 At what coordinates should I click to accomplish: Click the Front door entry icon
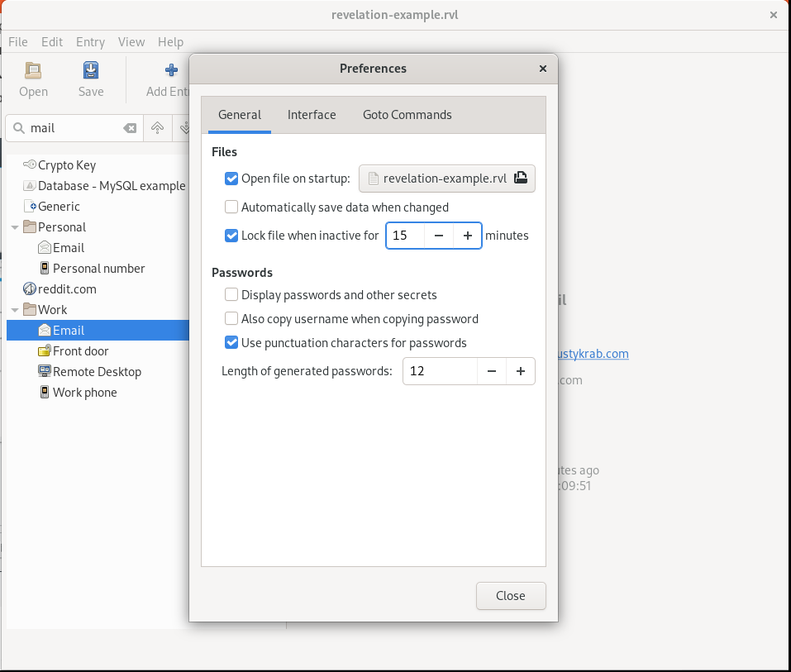pyautogui.click(x=45, y=351)
